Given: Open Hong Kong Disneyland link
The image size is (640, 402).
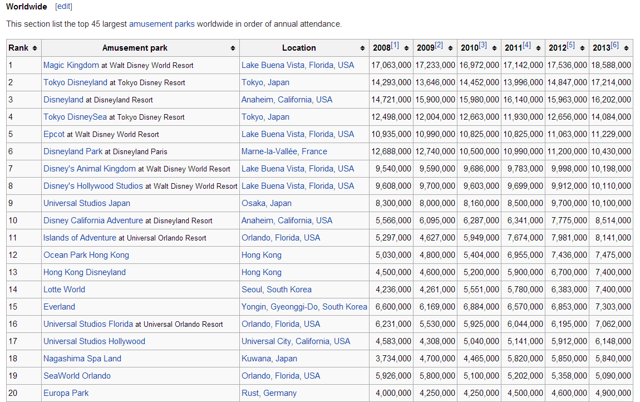Looking at the screenshot, I should point(84,272).
